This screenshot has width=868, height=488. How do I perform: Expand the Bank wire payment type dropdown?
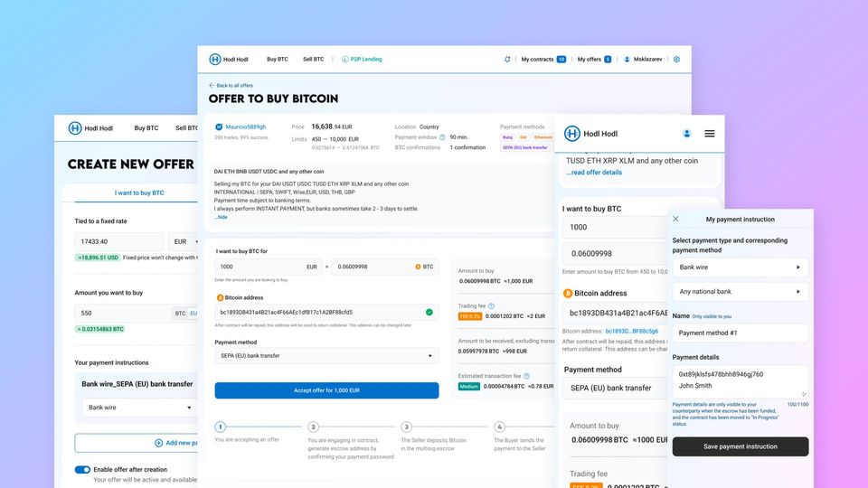740,267
